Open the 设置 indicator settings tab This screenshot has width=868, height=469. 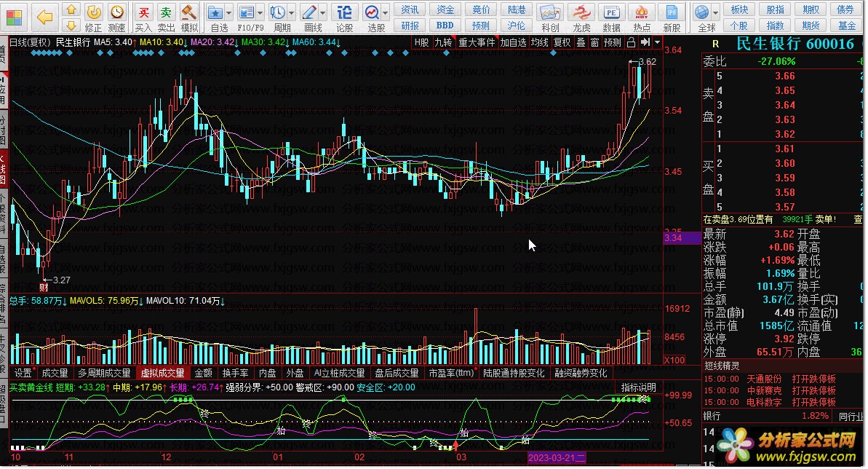tap(23, 373)
